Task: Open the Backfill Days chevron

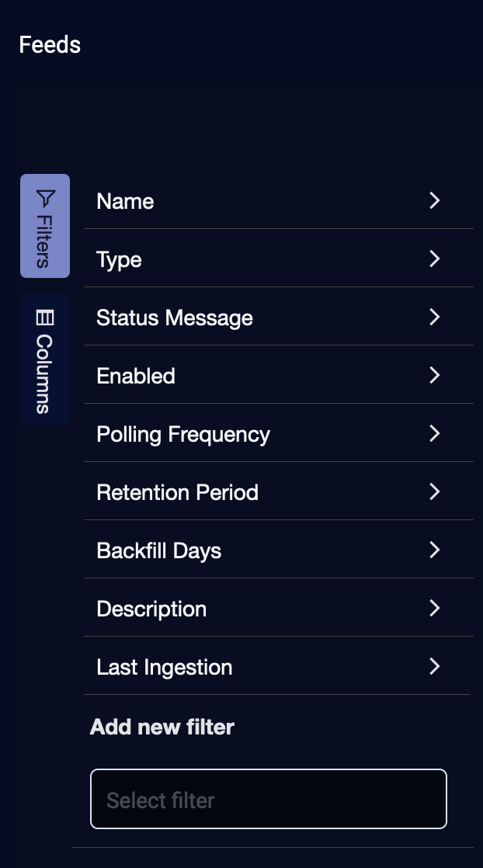Action: 434,550
